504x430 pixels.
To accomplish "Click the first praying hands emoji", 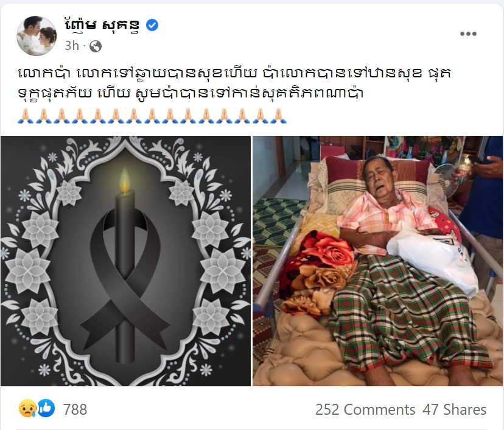I will point(26,116).
